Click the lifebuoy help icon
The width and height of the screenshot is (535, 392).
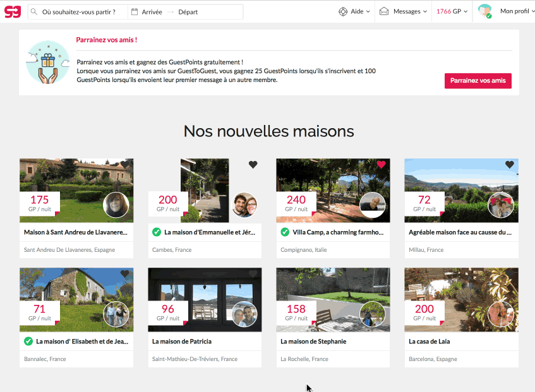click(x=343, y=11)
